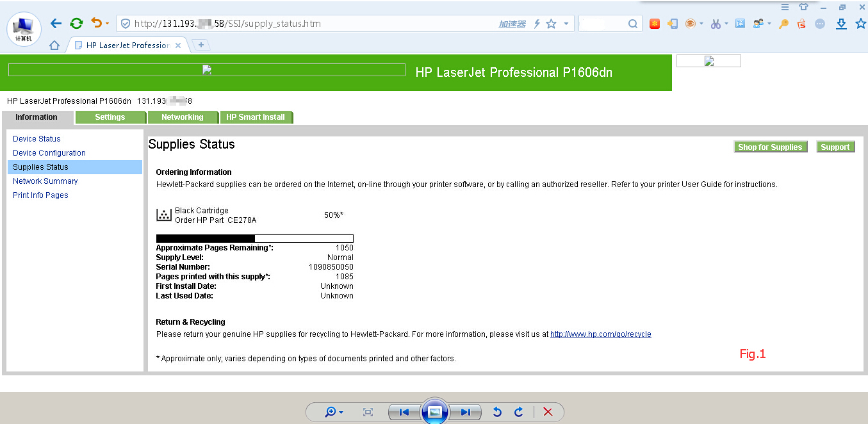The width and height of the screenshot is (868, 424).
Task: Click the download arrow icon
Action: (842, 24)
